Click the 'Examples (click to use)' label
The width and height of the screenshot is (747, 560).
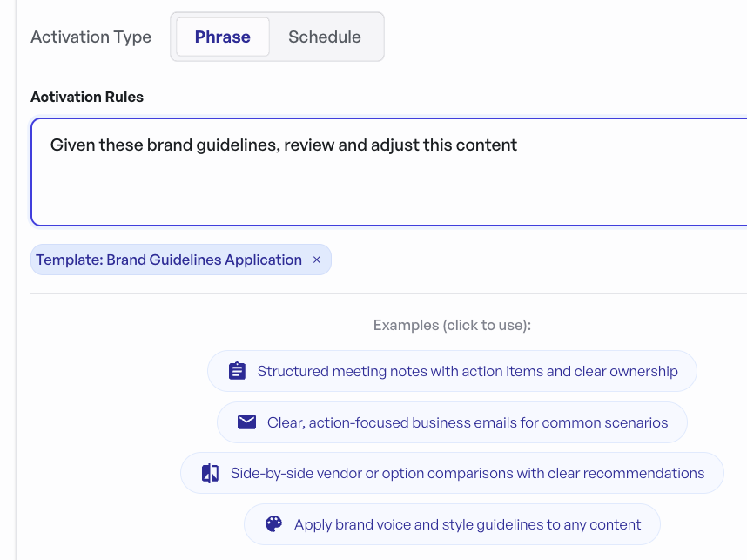(452, 325)
